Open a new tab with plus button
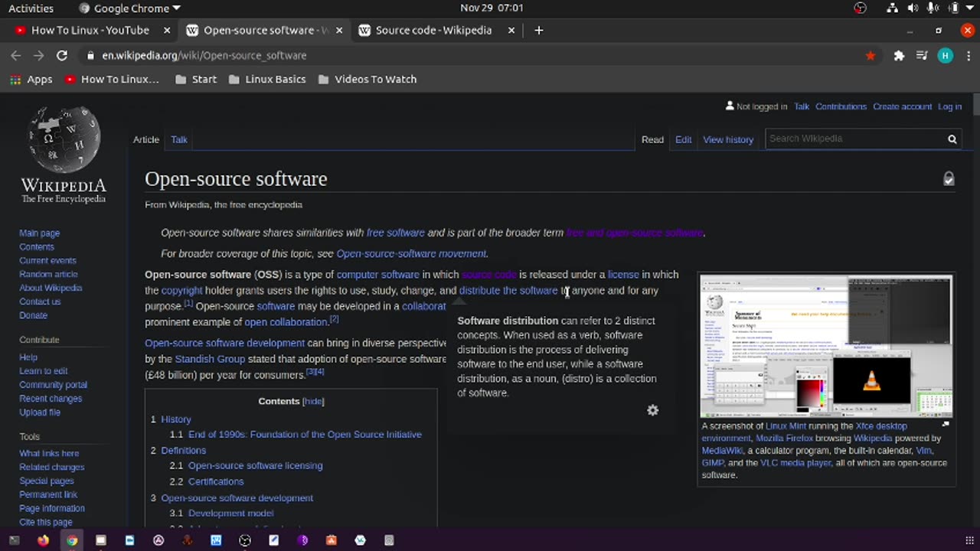The width and height of the screenshot is (980, 551). point(539,30)
